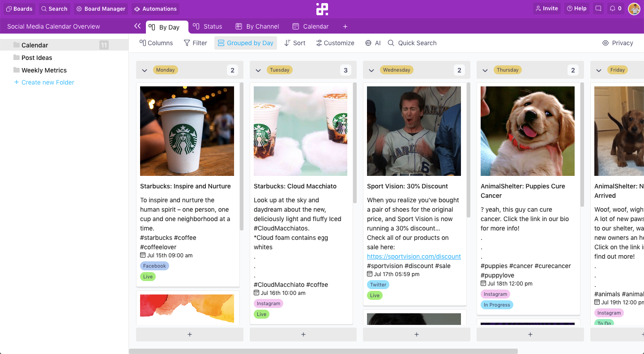Open the sportvision.com discount link
The width and height of the screenshot is (644, 354).
click(414, 256)
